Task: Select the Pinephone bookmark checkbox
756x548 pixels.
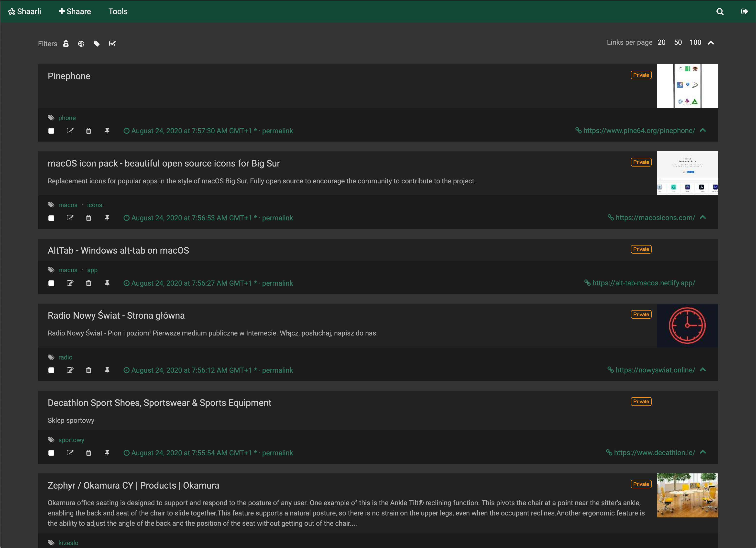Action: (x=51, y=131)
